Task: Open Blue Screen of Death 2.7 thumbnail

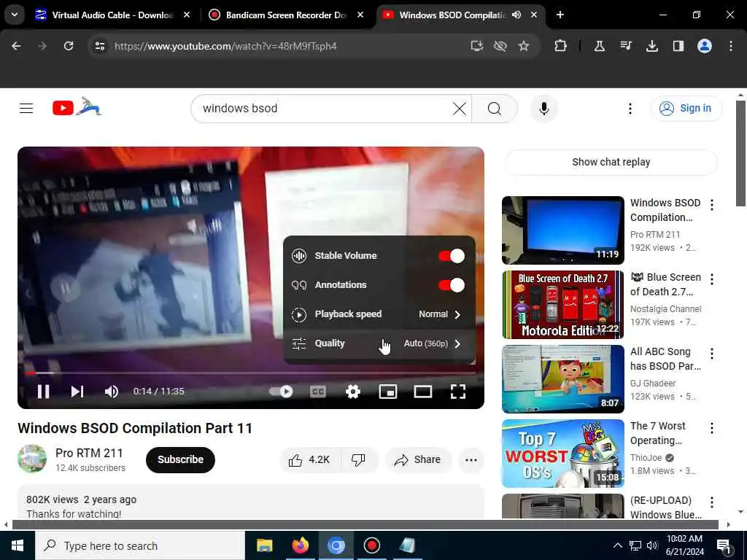Action: point(562,305)
